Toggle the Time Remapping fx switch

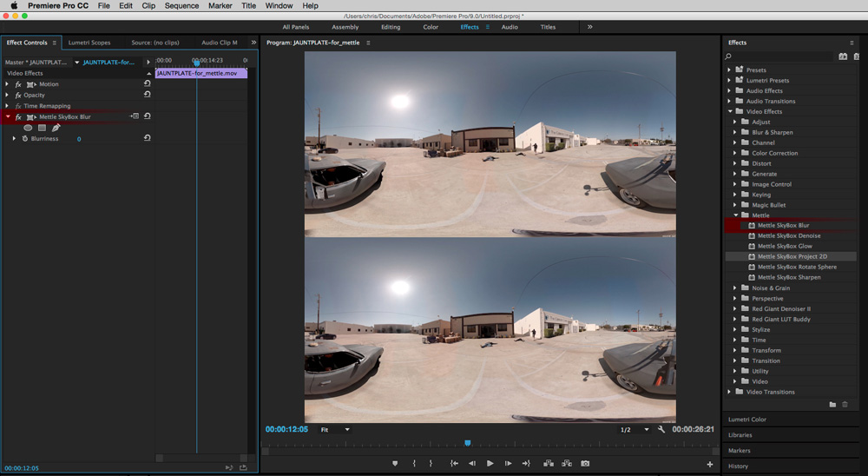pyautogui.click(x=18, y=106)
